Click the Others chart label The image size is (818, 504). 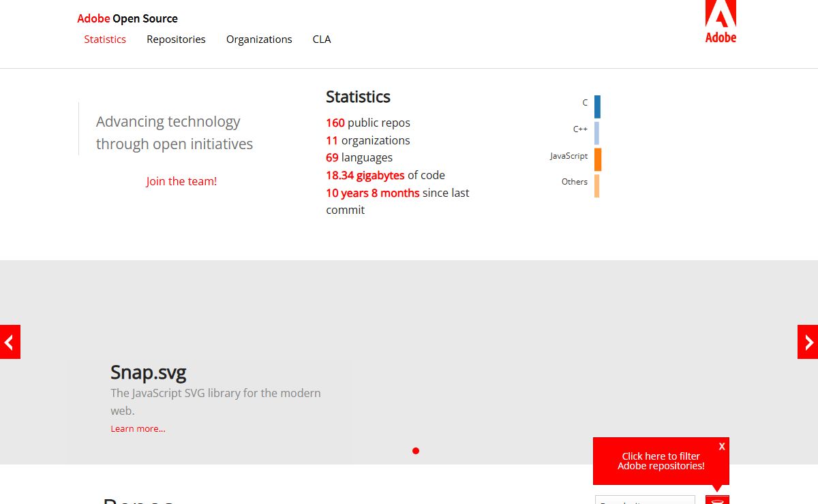pos(575,182)
